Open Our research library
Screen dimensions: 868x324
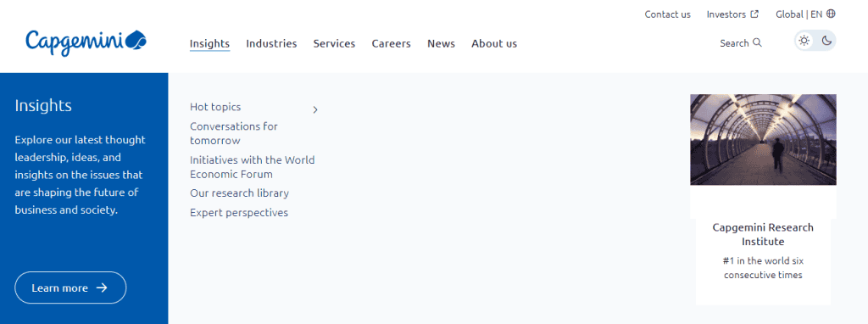tap(239, 193)
